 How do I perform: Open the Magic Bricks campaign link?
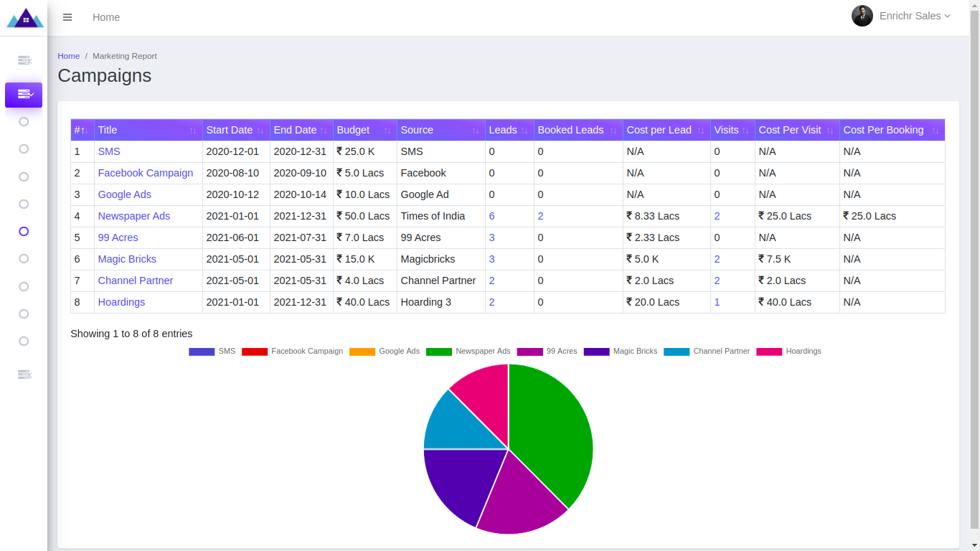[x=127, y=259]
